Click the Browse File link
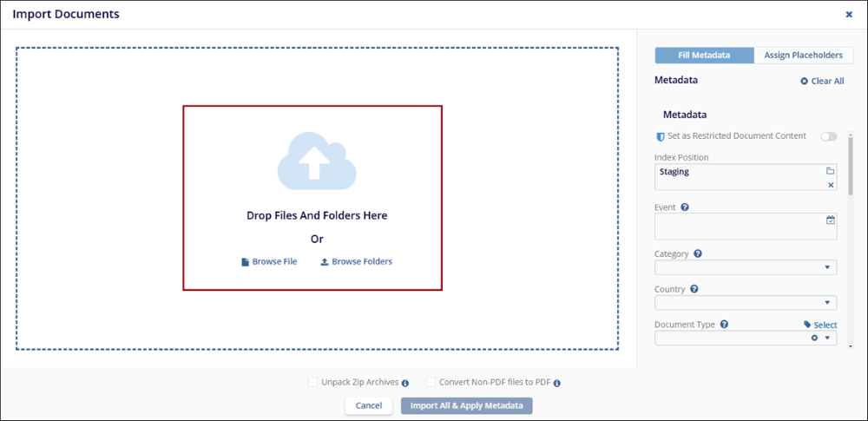The height and width of the screenshot is (421, 868). [x=269, y=261]
